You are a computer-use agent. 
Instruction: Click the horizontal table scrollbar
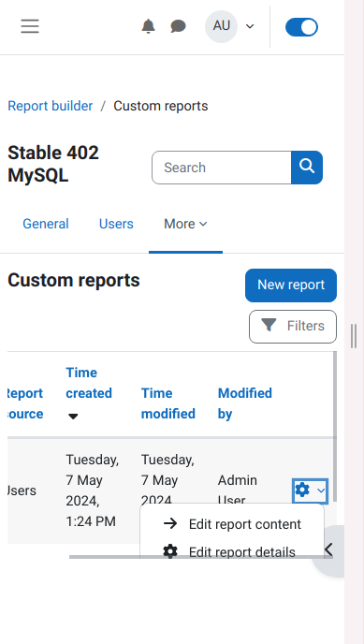[200, 557]
